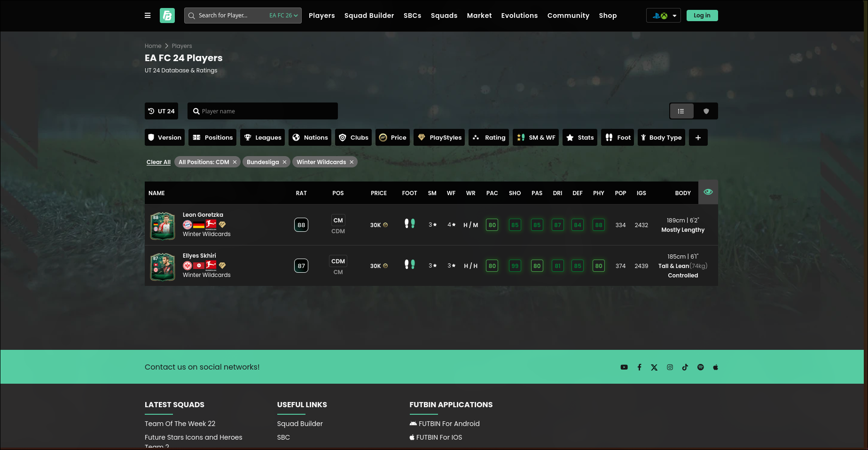Expand the PlayStyles filter
The height and width of the screenshot is (450, 868).
coord(439,138)
